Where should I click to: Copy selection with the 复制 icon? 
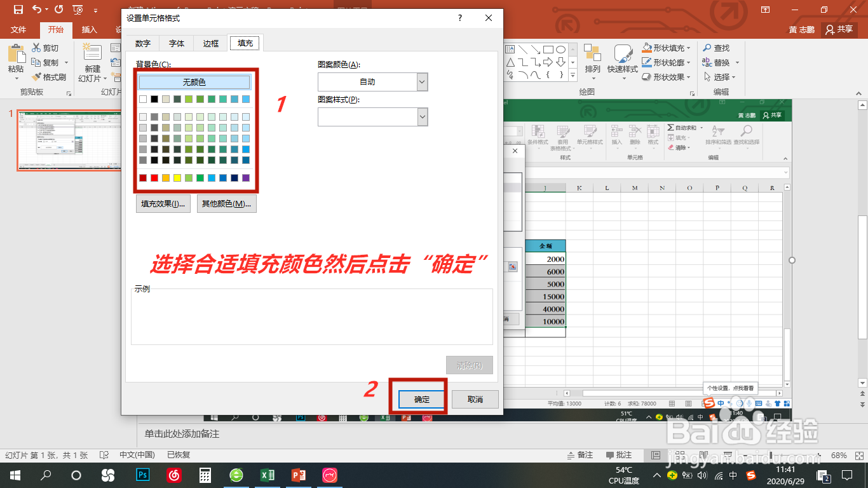(x=36, y=62)
